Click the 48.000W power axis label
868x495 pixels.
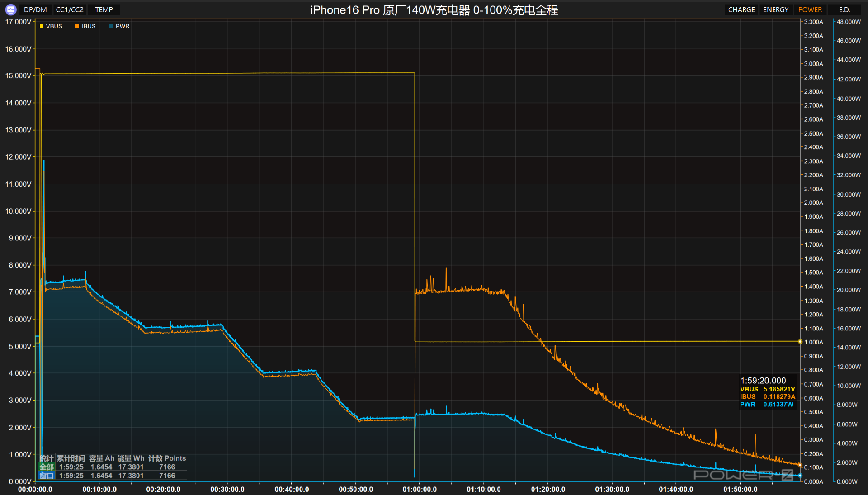pyautogui.click(x=849, y=22)
